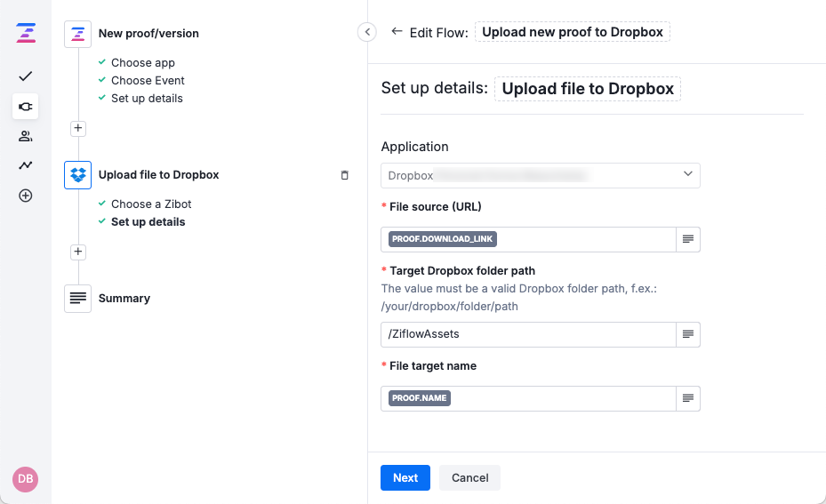Edit the step name Upload file to Dropbox
The image size is (826, 504).
pyautogui.click(x=588, y=89)
